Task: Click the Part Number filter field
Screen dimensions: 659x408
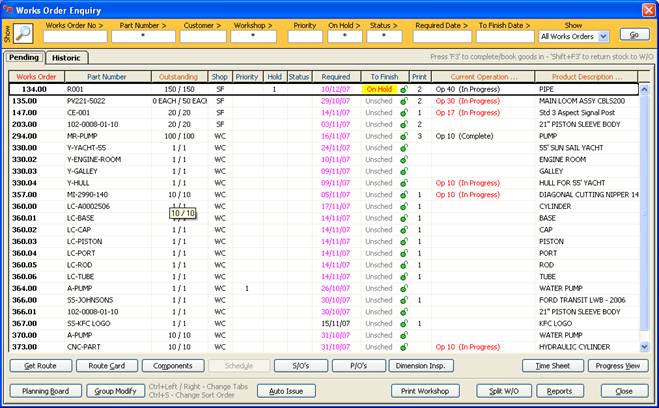Action: coord(143,37)
